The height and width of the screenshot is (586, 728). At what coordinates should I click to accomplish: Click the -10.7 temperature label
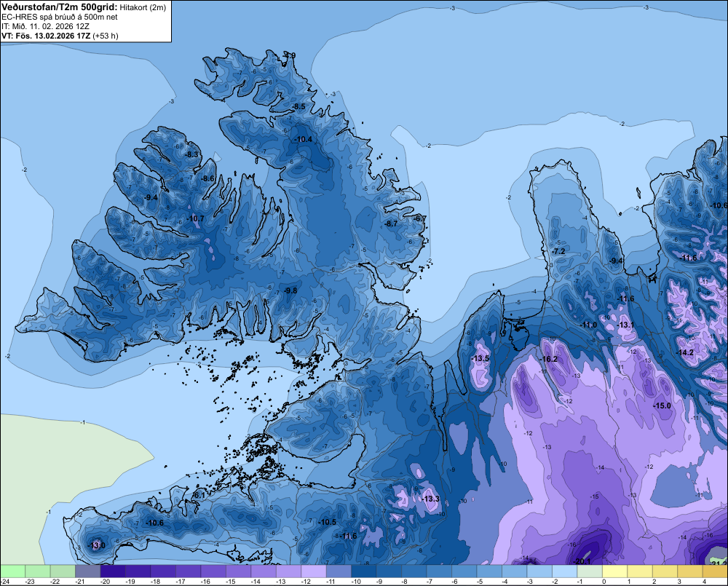click(195, 218)
